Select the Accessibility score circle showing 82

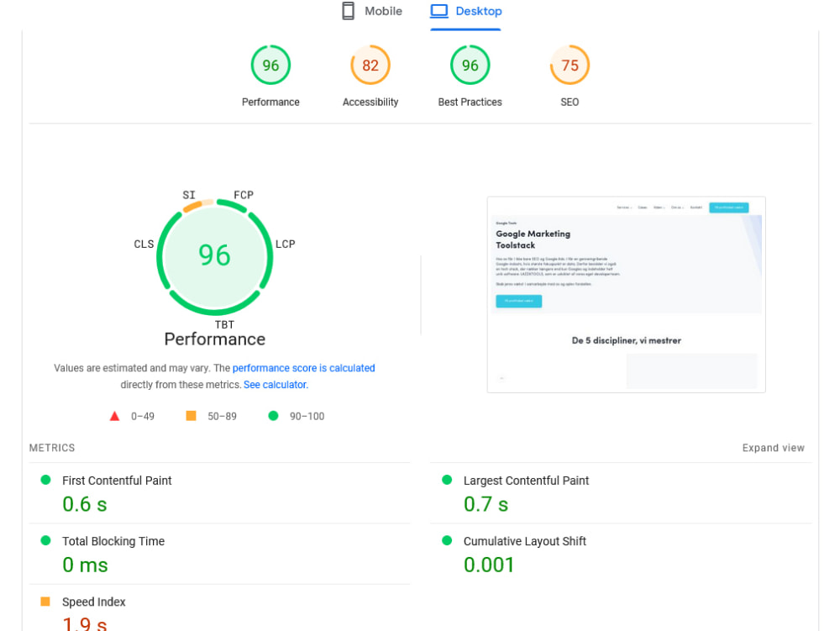(370, 65)
